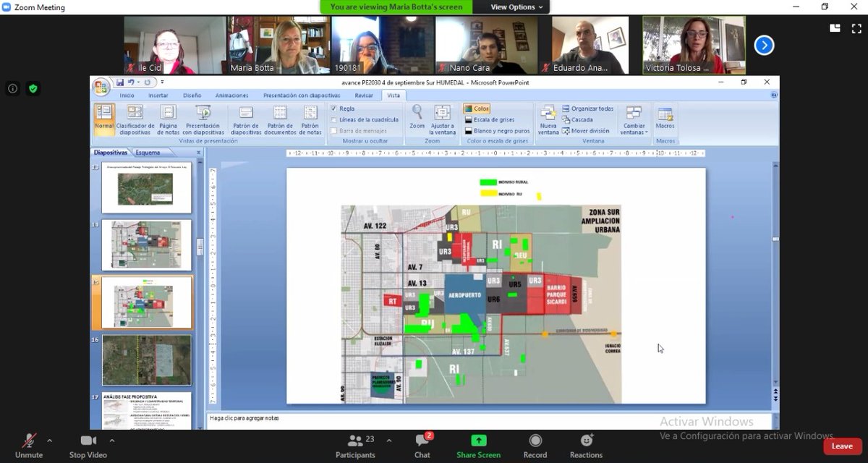
Task: Click next slide arrows at scrollbar bottom
Action: (776, 398)
